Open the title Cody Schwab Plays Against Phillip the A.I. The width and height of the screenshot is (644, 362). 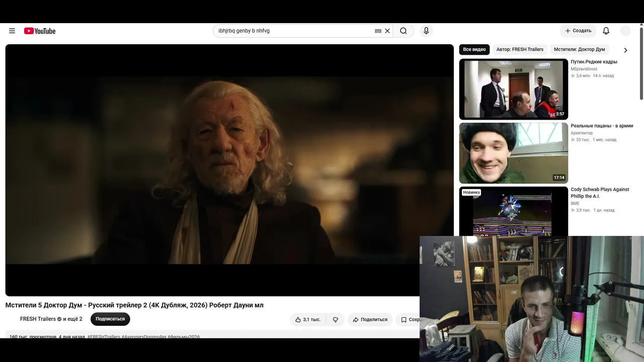pos(600,193)
